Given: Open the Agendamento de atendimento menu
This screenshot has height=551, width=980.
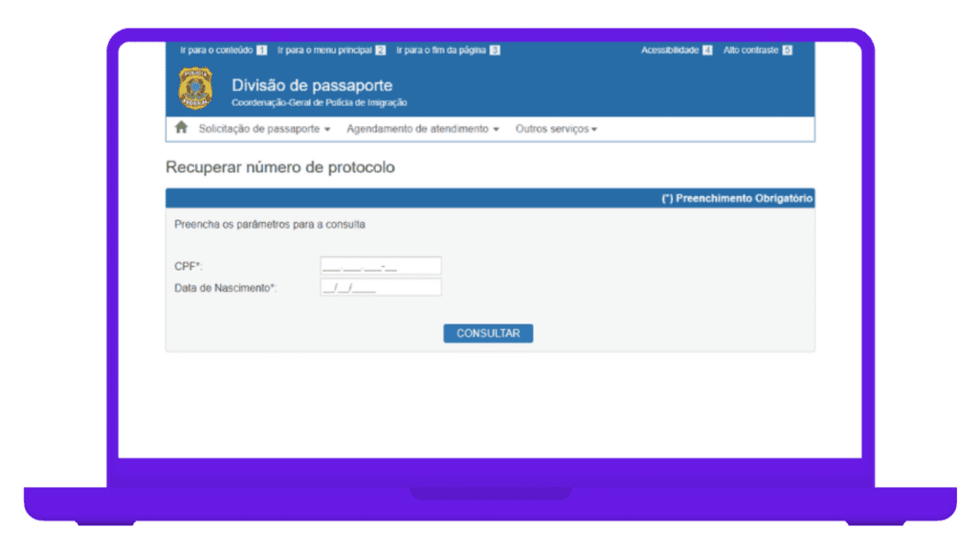Looking at the screenshot, I should coord(417,129).
